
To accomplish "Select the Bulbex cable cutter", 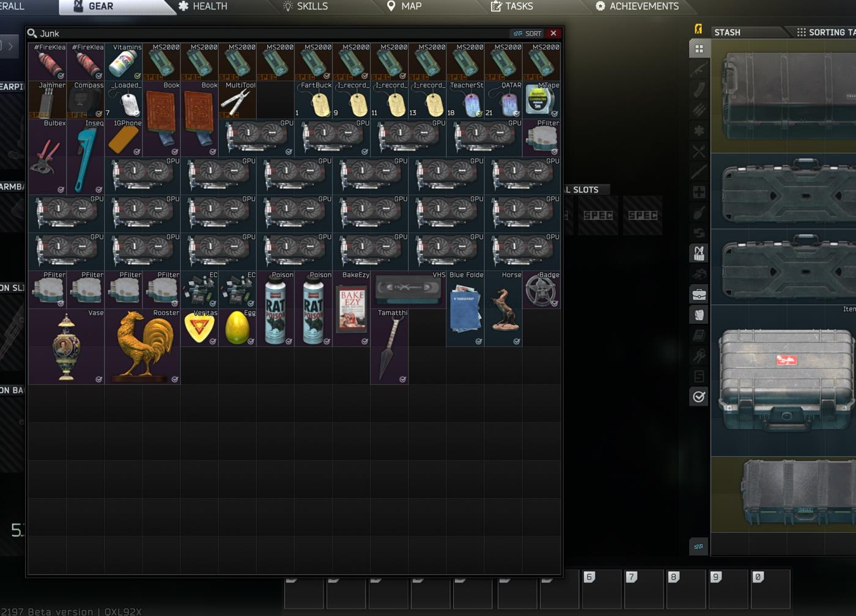I will (x=48, y=156).
